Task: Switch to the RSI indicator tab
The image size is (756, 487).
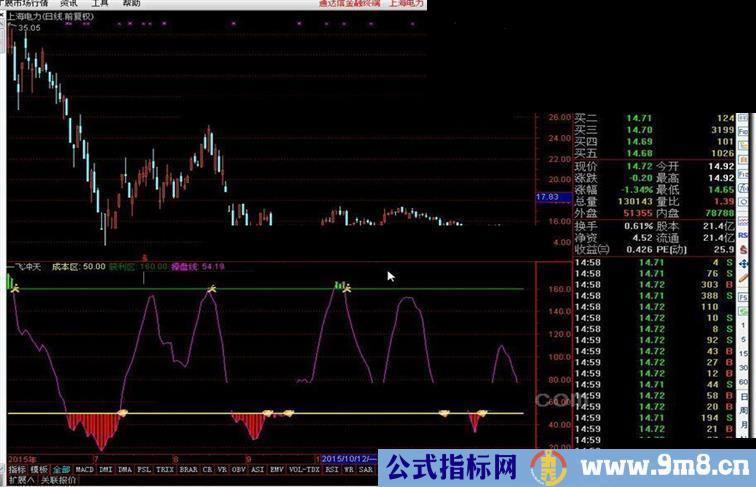Action: click(328, 468)
